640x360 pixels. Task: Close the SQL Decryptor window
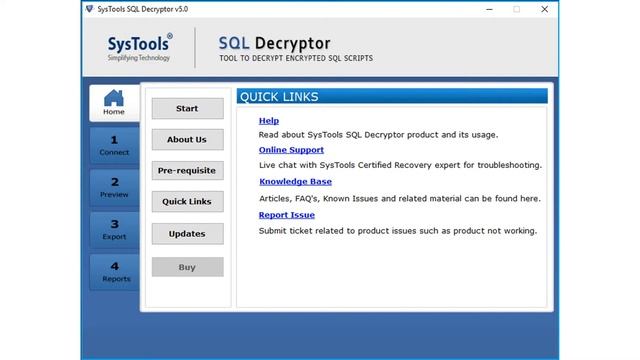tap(544, 9)
